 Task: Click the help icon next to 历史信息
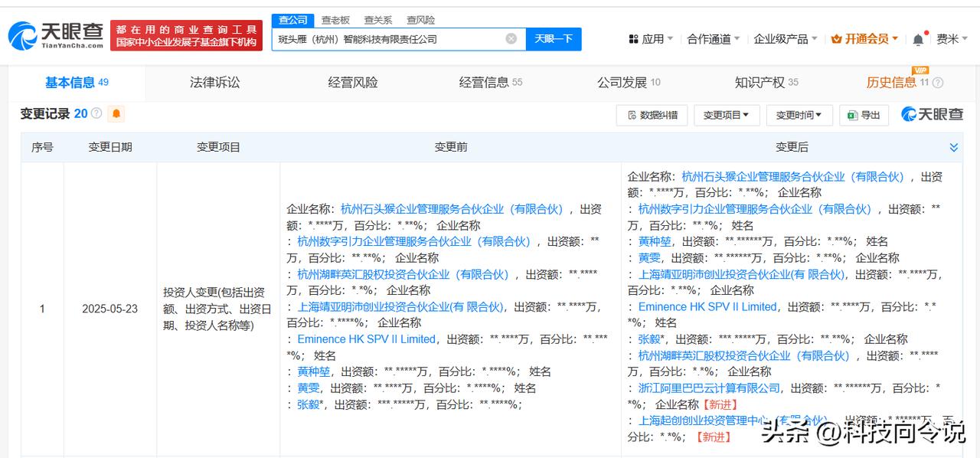(938, 83)
